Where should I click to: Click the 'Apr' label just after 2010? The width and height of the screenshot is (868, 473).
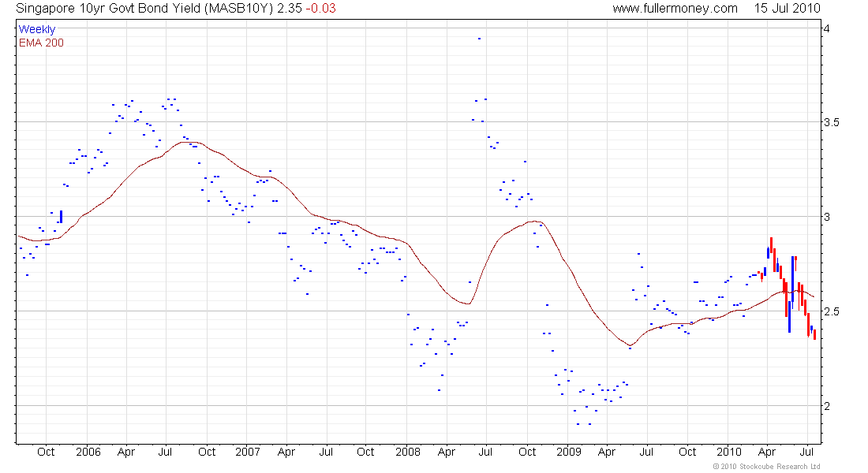pyautogui.click(x=767, y=452)
